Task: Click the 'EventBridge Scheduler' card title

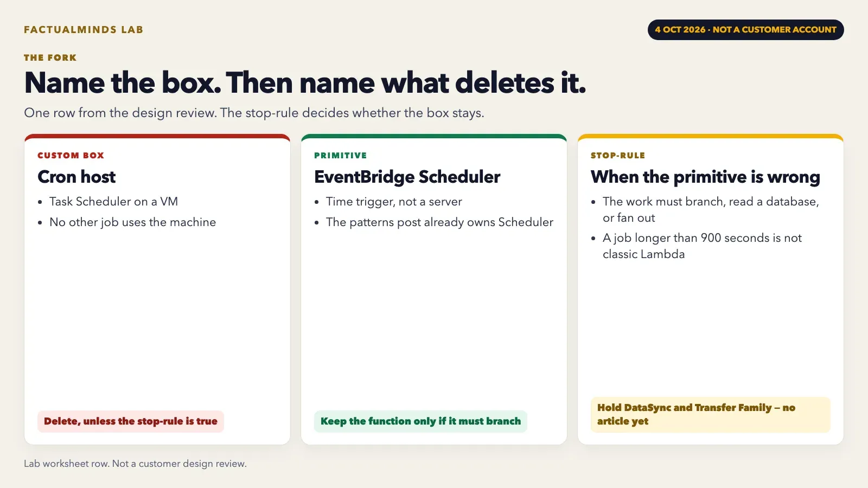Action: pyautogui.click(x=407, y=177)
